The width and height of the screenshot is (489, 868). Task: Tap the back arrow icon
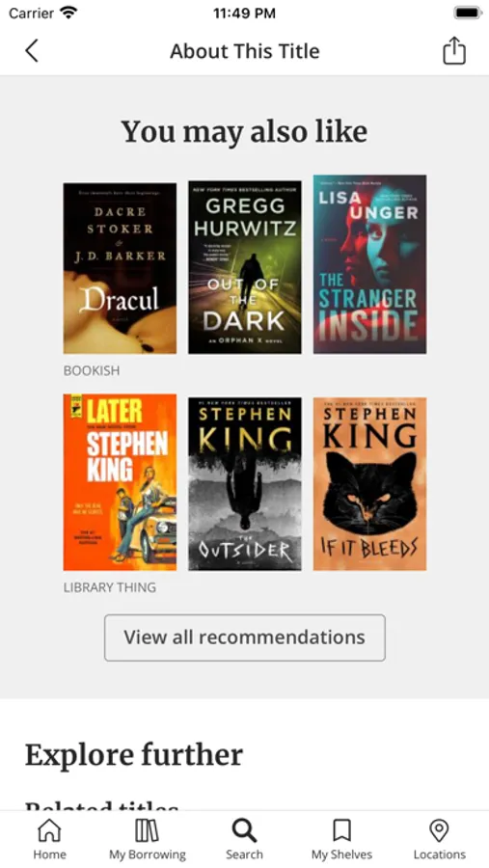tap(32, 51)
